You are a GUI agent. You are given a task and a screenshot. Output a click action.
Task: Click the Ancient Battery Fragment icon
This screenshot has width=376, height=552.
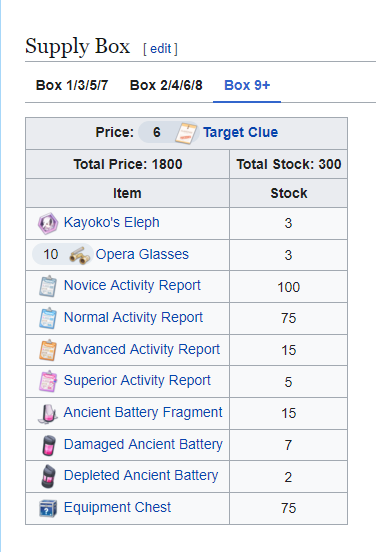tap(48, 413)
